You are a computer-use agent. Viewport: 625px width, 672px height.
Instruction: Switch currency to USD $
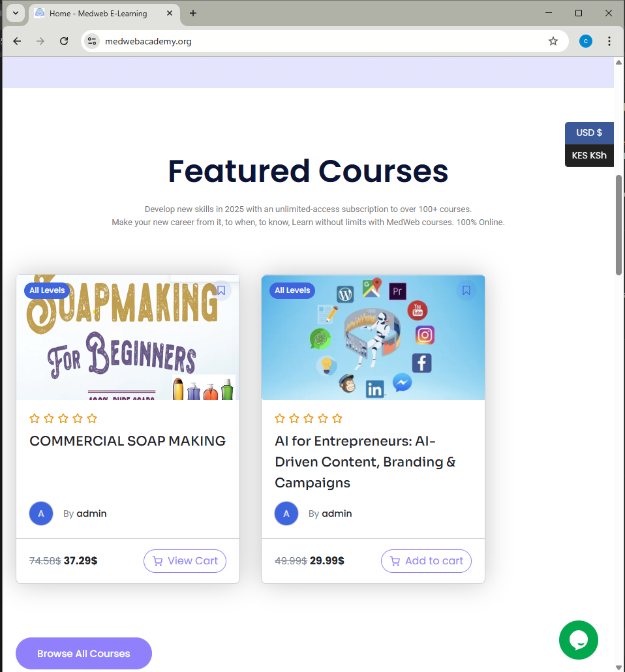coord(589,133)
